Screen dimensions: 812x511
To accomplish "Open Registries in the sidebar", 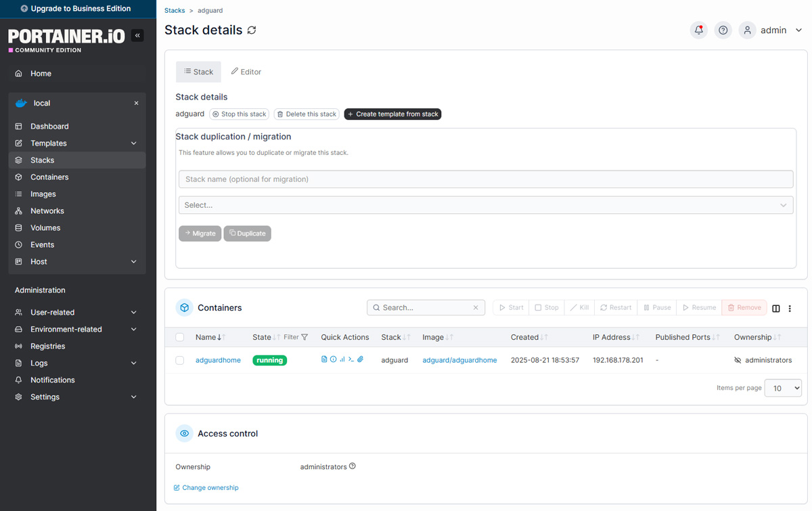I will click(77, 346).
